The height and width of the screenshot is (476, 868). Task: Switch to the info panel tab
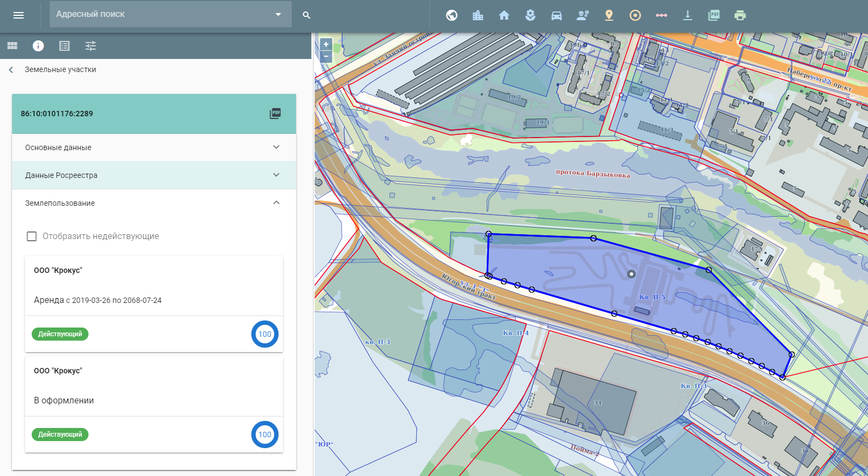(x=38, y=46)
